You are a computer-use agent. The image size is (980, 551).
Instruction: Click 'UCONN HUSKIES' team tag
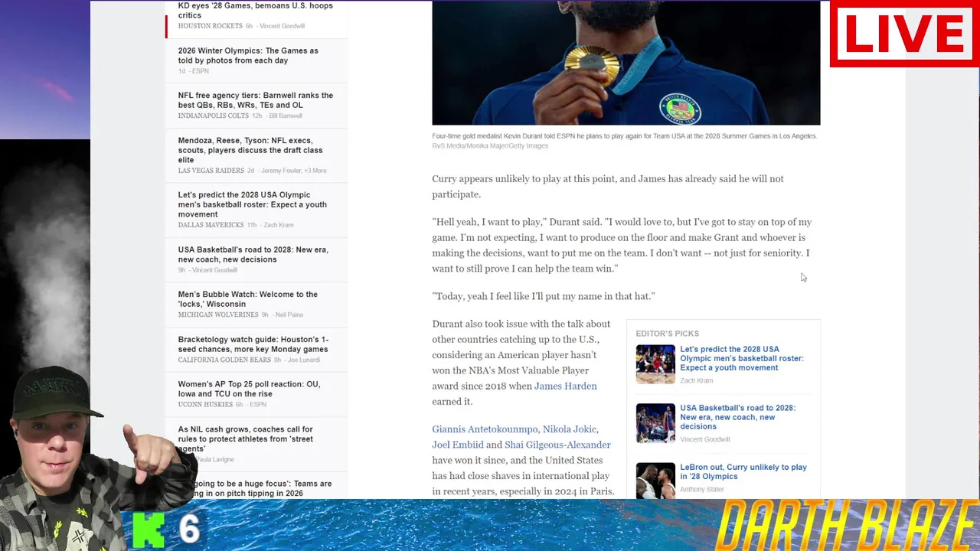tap(205, 404)
